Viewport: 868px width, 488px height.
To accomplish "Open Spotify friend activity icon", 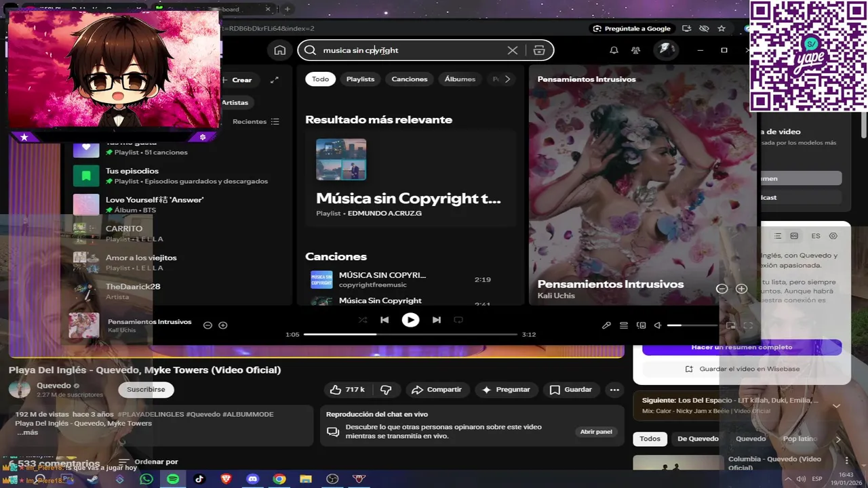I will 635,50.
